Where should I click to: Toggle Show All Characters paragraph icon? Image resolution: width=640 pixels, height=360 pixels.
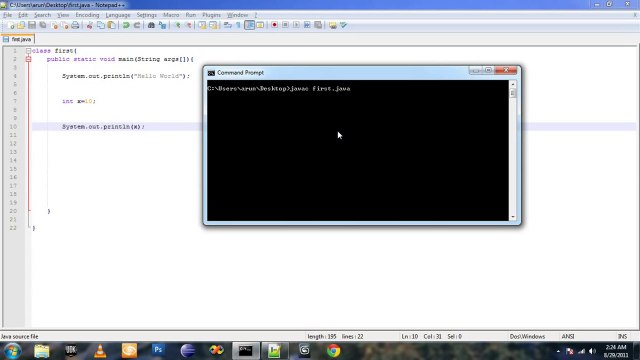238,25
